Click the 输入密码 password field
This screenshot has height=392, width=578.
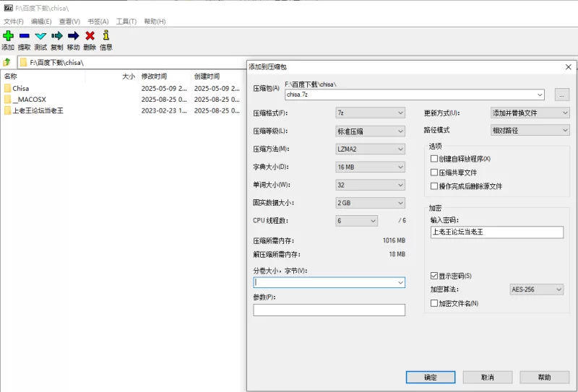pyautogui.click(x=497, y=232)
